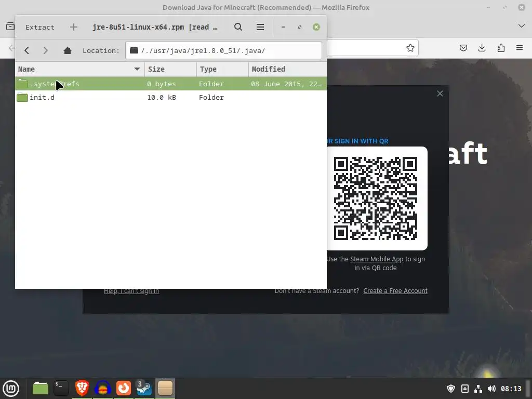The image size is (532, 399).
Task: Click the Extract button in archive manager
Action: 39,27
